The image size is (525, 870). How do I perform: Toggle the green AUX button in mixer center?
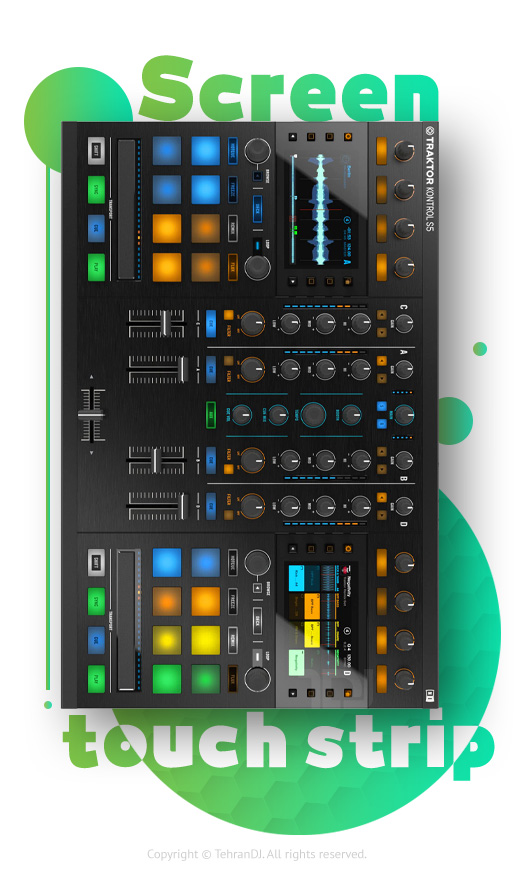(x=211, y=414)
